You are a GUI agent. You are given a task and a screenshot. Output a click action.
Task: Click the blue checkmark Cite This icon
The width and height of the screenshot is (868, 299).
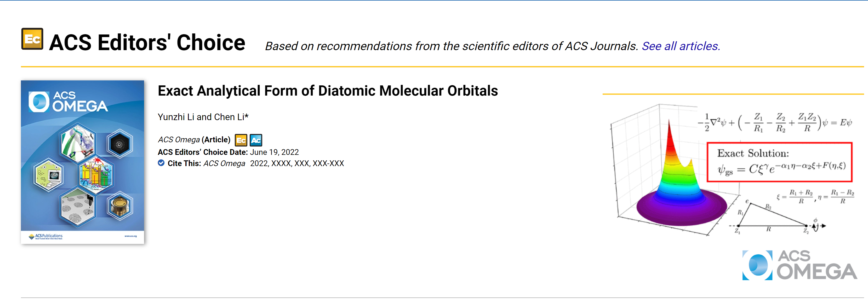161,163
